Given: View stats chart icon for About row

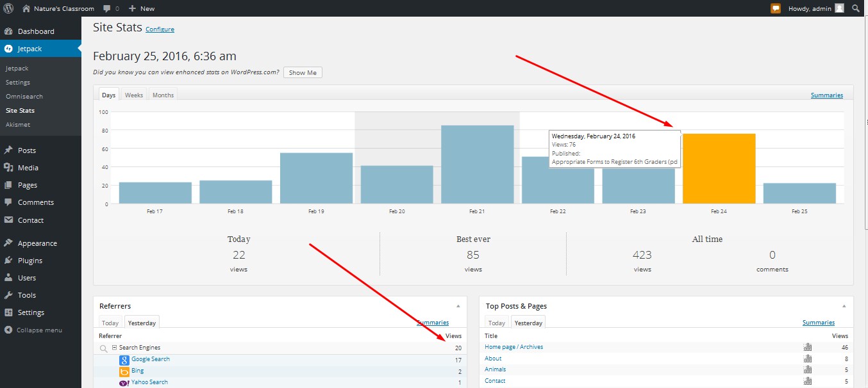Looking at the screenshot, I should tap(807, 359).
